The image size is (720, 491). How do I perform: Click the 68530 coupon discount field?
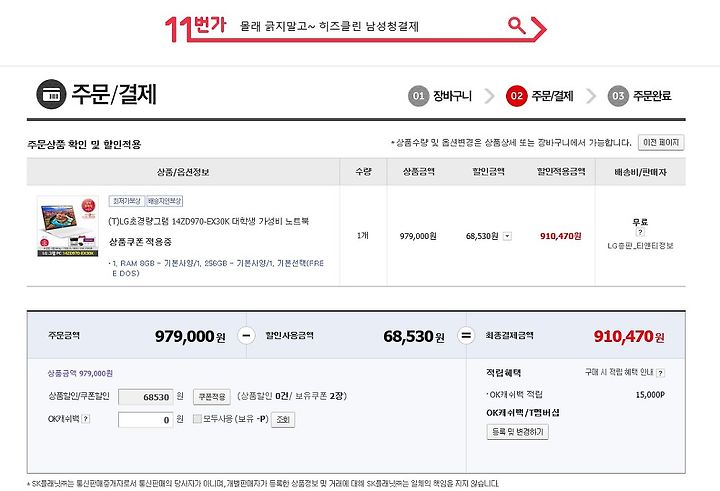coord(146,397)
